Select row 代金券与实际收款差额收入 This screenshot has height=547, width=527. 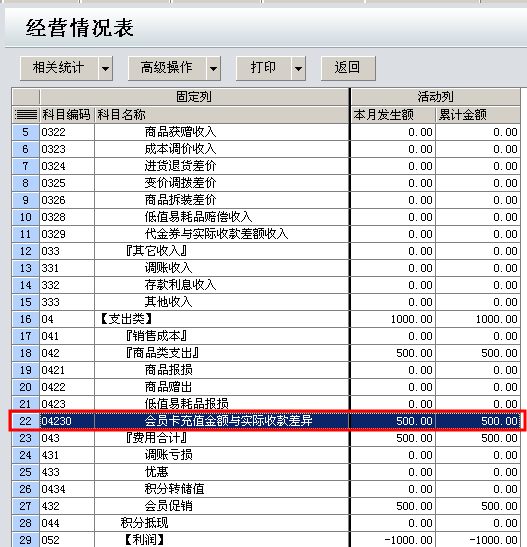[266, 234]
